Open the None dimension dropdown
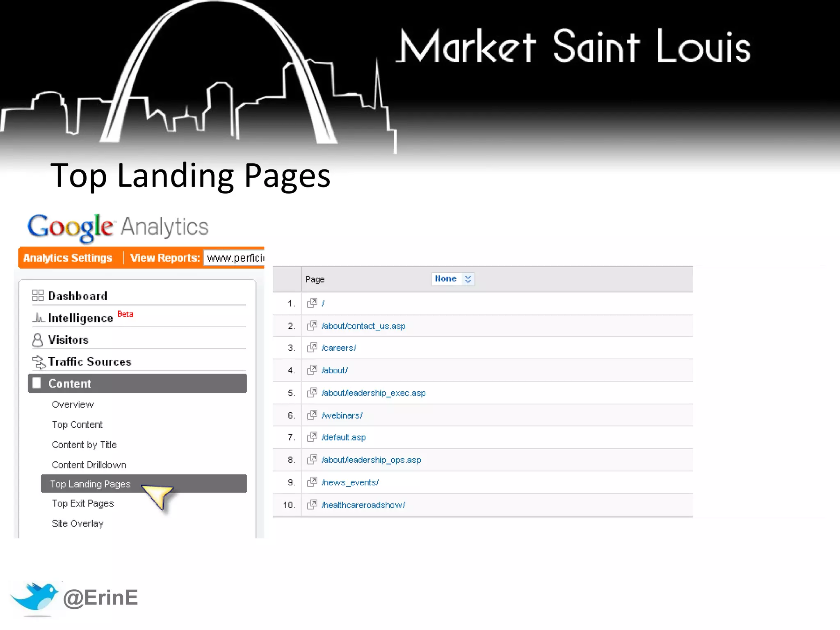The height and width of the screenshot is (630, 840). pos(453,279)
